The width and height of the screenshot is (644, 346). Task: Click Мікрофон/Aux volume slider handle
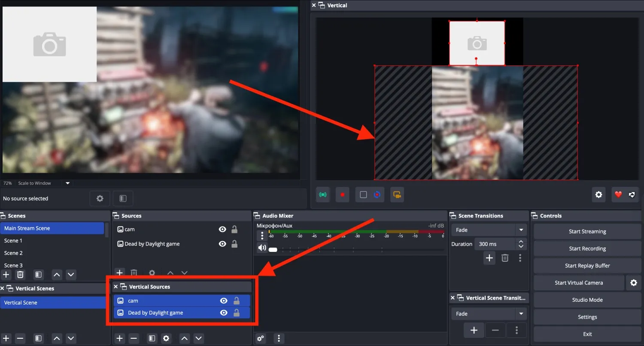(273, 250)
